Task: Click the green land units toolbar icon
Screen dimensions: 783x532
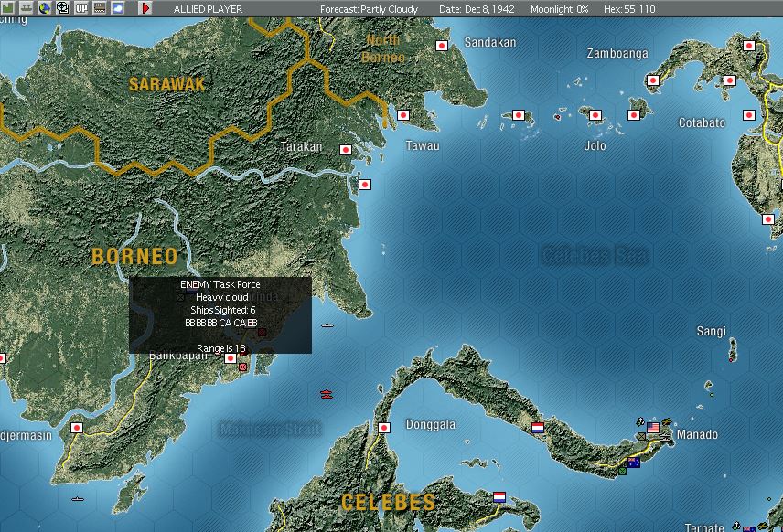Action: tap(8, 8)
